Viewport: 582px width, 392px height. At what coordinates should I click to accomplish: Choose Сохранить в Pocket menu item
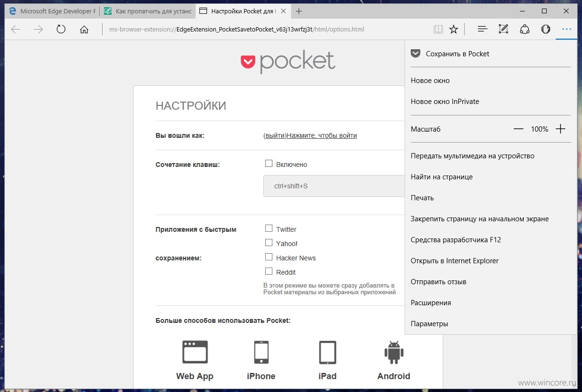[490, 54]
